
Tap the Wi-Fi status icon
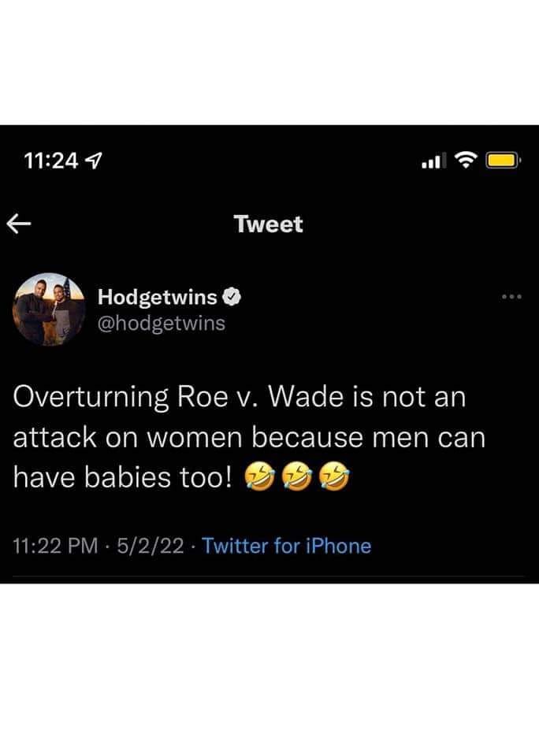click(x=466, y=160)
